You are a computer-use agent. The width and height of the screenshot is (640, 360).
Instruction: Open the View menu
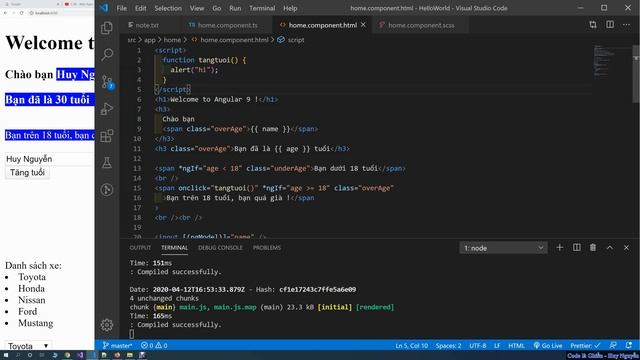click(197, 8)
